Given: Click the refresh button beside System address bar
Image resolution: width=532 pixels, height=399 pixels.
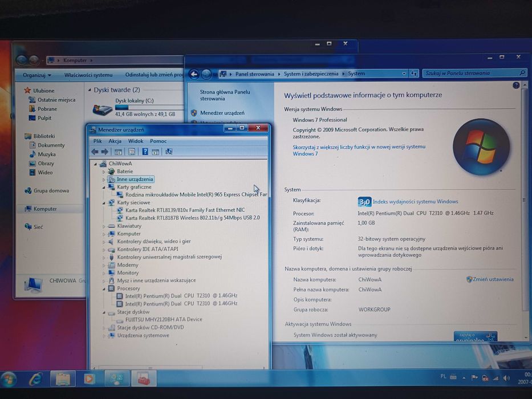Looking at the screenshot, I should [413, 74].
